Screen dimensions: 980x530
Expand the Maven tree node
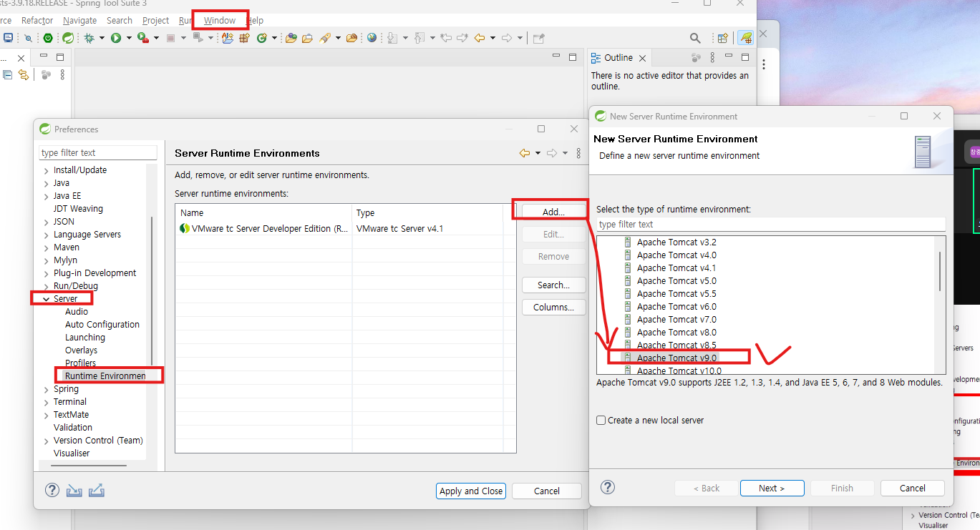(47, 247)
